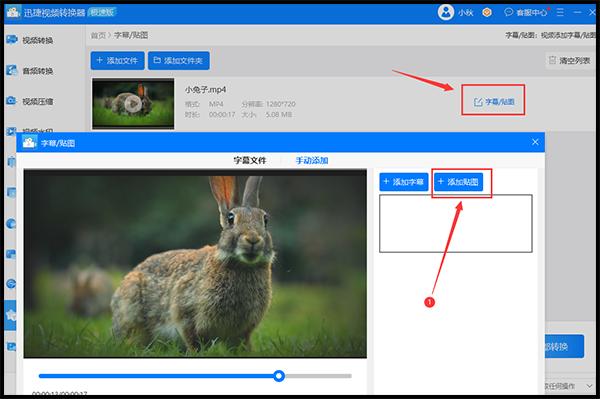
Task: Close the 字幕/贴图 dialog
Action: 535,142
